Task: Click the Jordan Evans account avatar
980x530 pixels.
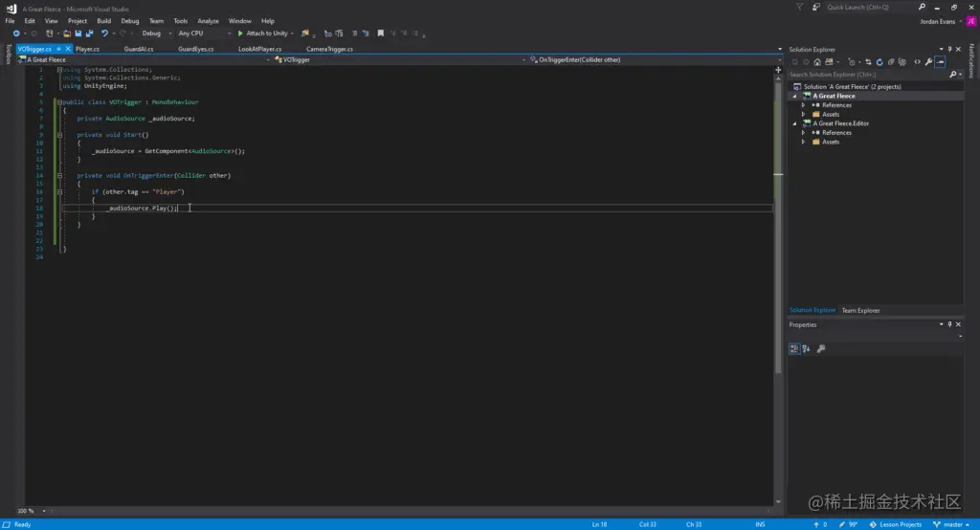Action: pos(971,21)
